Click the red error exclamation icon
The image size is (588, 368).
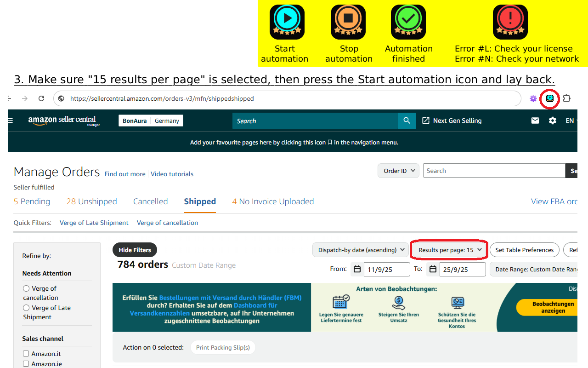[510, 22]
